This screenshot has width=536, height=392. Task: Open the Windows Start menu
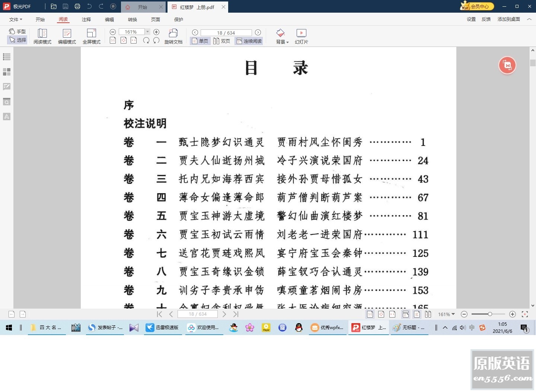pyautogui.click(x=9, y=328)
